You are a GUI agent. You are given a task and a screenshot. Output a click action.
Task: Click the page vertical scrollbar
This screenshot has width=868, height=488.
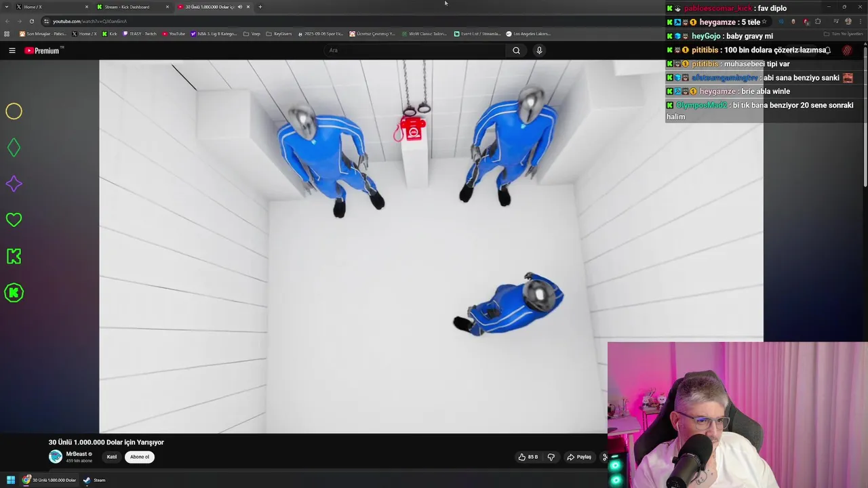865,115
